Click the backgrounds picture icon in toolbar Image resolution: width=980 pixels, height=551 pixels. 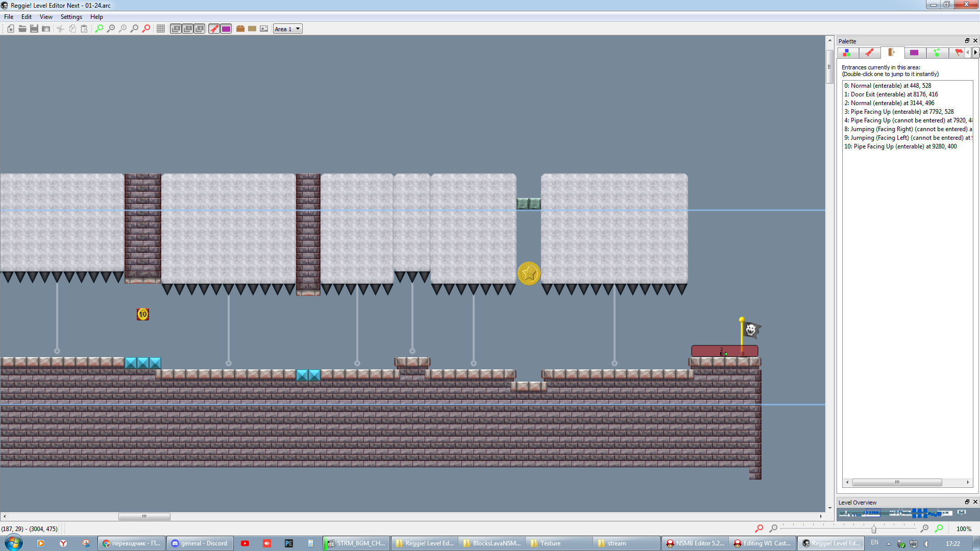pos(264,29)
